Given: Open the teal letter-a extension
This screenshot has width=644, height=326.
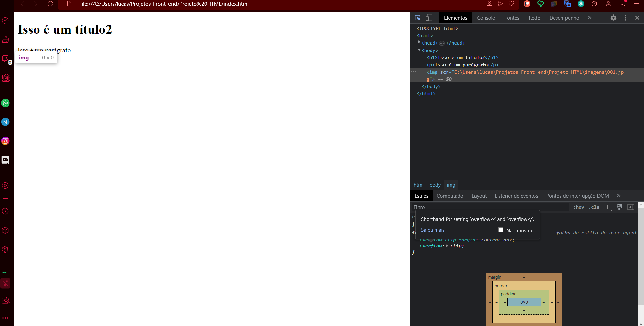Looking at the screenshot, I should point(581,4).
